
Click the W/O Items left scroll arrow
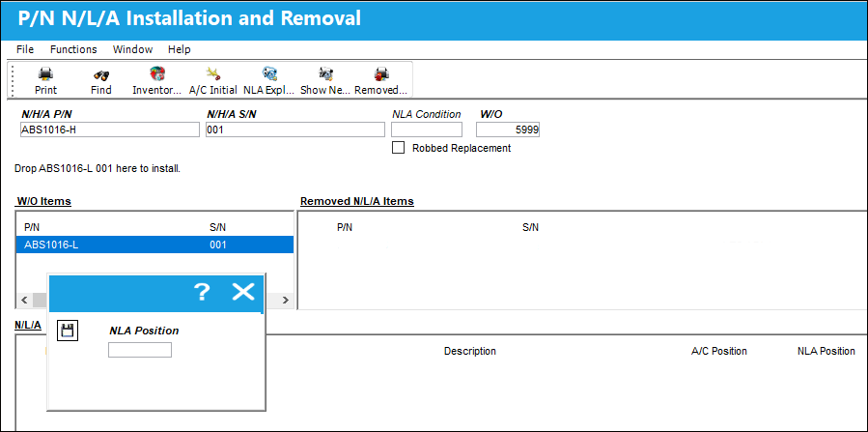point(24,301)
